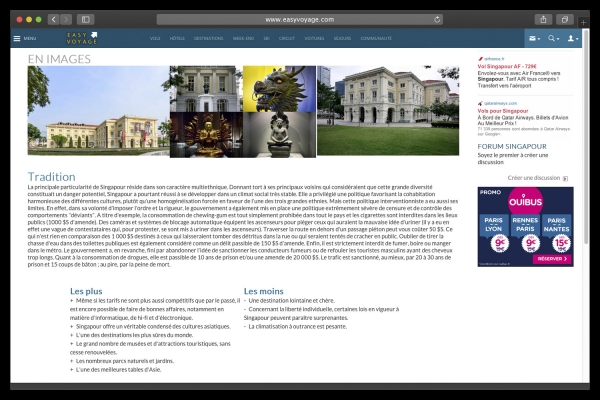Image resolution: width=600 pixels, height=400 pixels.
Task: Expand the user account dropdown
Action: (x=573, y=38)
